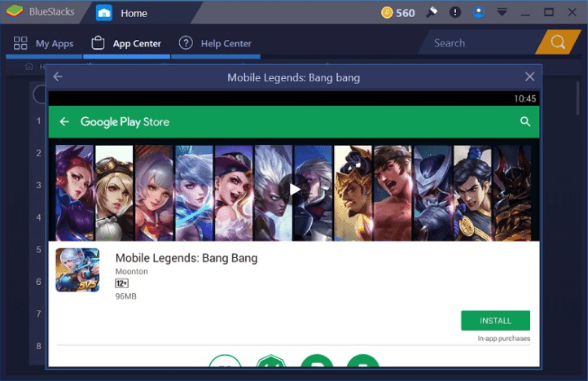Viewport: 588px width, 381px height.
Task: Click the INSTALL button
Action: [495, 321]
